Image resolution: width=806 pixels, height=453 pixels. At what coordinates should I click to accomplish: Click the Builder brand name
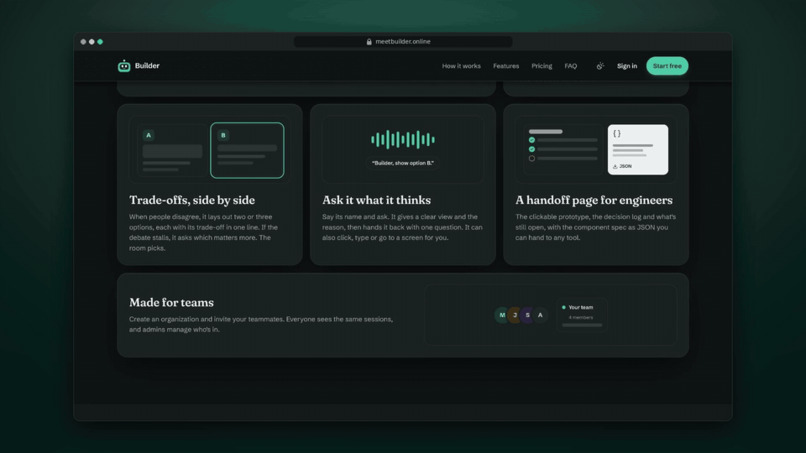pos(147,66)
